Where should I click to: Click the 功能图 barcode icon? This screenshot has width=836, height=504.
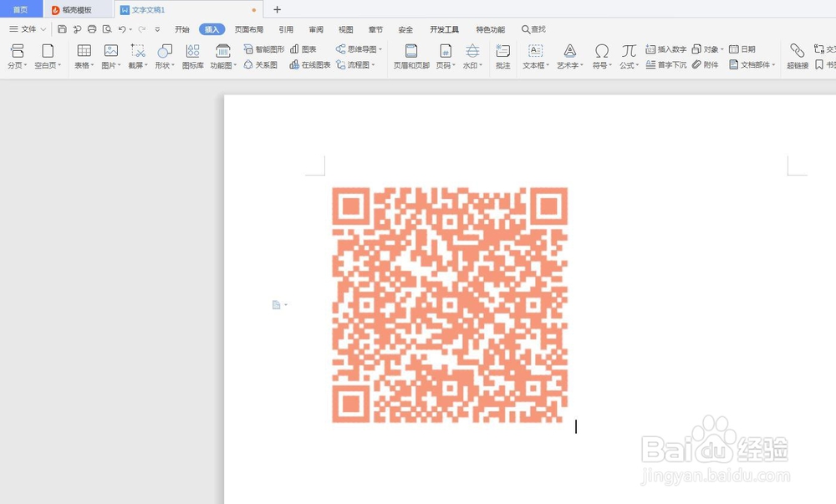click(x=223, y=51)
